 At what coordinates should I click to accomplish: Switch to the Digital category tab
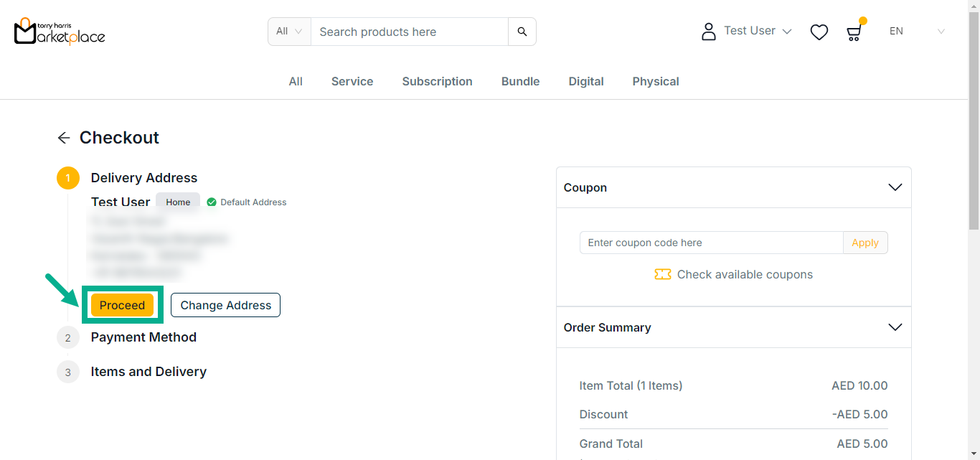pos(585,82)
